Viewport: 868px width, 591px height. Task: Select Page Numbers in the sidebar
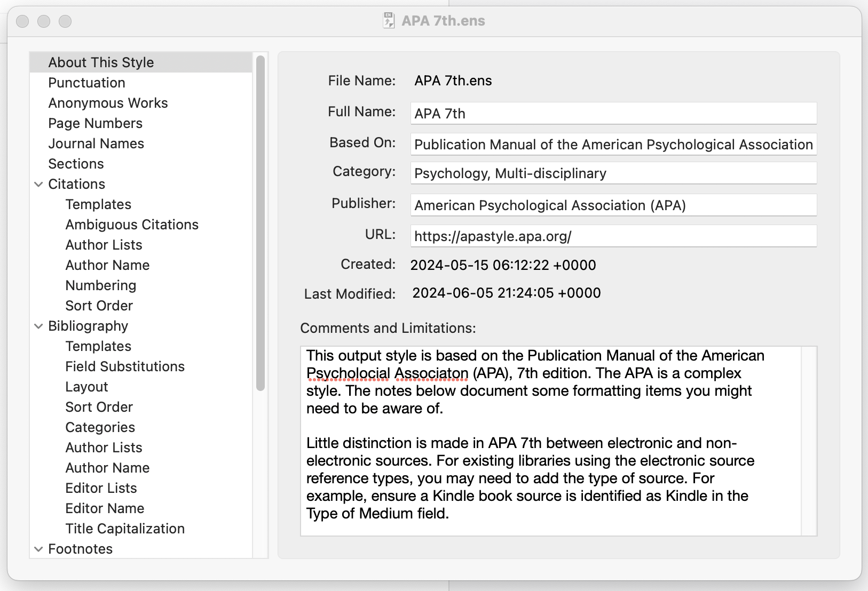(x=95, y=123)
